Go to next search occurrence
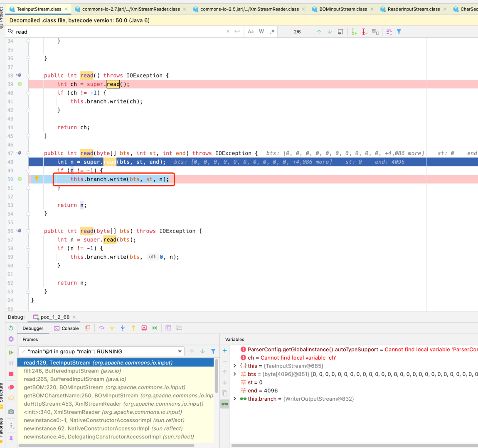 pyautogui.click(x=330, y=32)
